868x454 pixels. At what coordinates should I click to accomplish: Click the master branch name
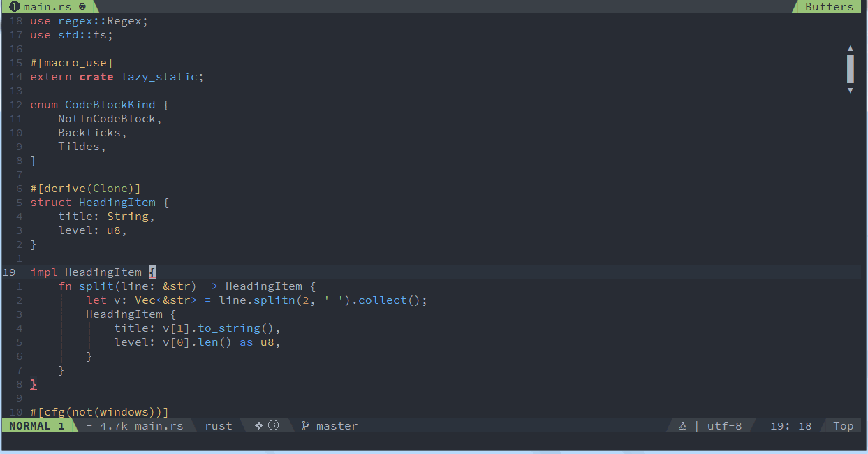click(337, 426)
